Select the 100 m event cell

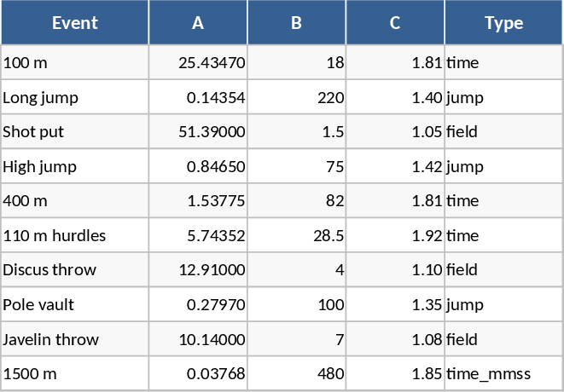(x=74, y=62)
